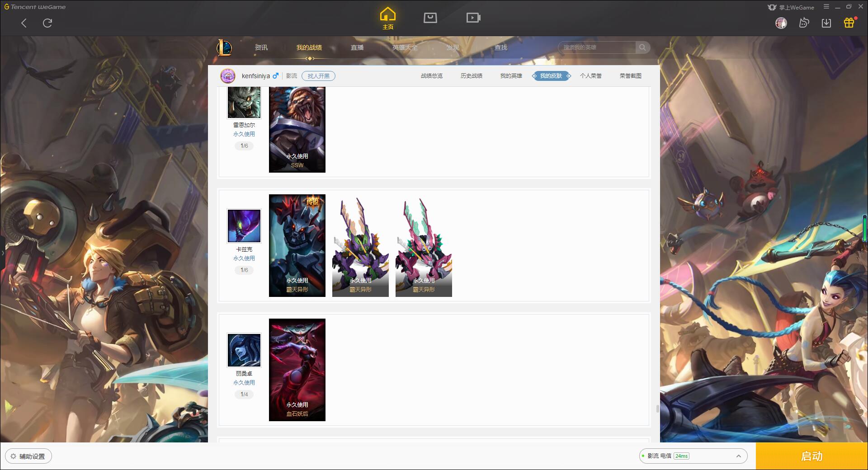Image resolution: width=868 pixels, height=470 pixels.
Task: Click 永久使用 under 雷恩加尔
Action: [x=244, y=134]
